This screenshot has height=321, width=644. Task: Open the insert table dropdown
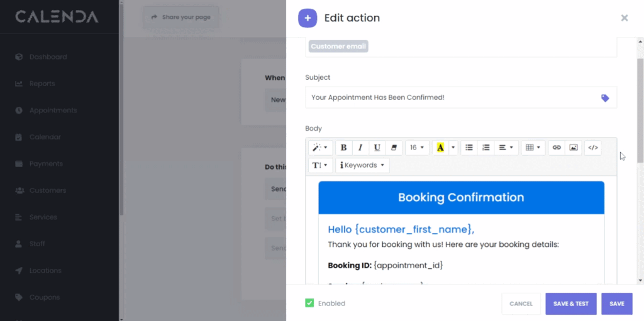tap(533, 148)
